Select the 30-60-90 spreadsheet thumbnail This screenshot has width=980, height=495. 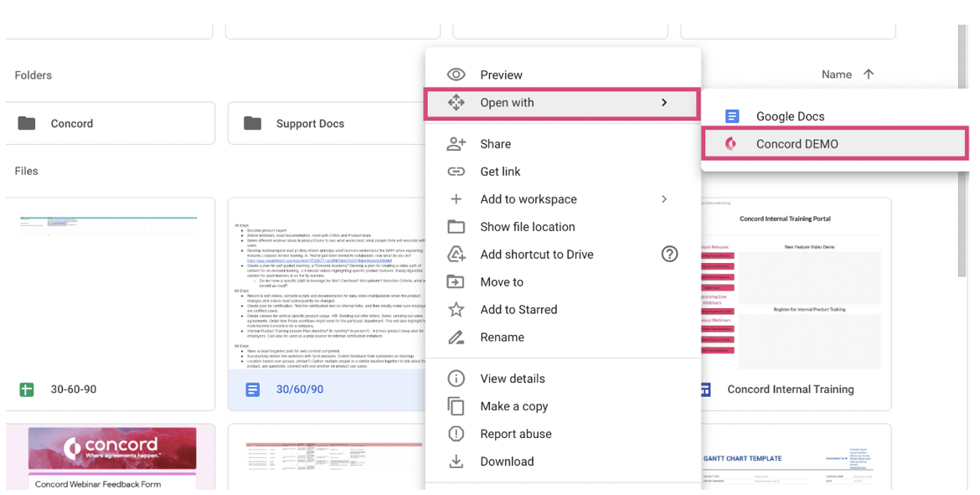point(111,284)
